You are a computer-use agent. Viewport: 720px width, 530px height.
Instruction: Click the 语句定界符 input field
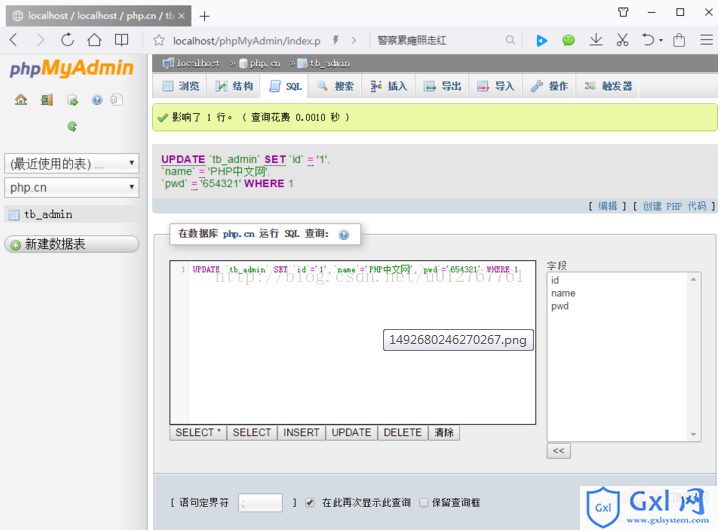[260, 503]
